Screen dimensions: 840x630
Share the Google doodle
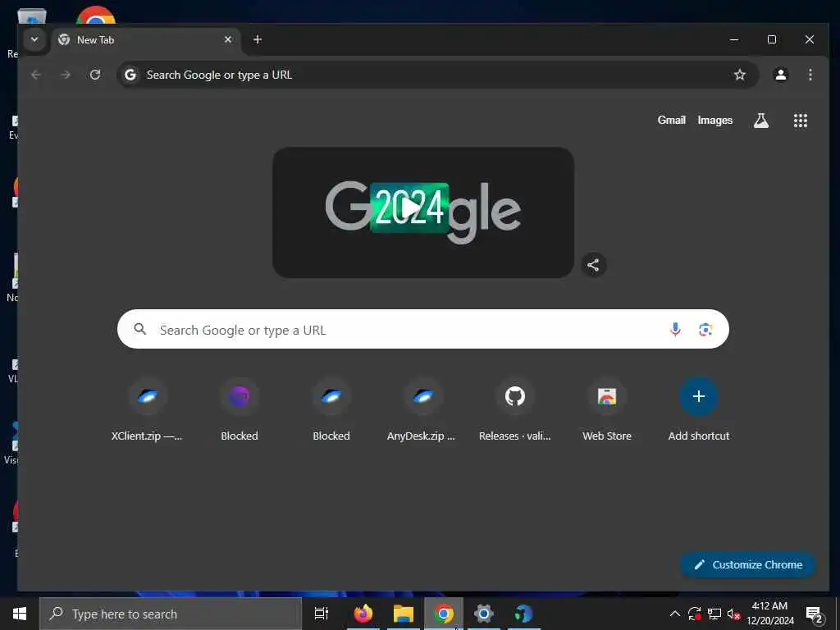pos(593,265)
